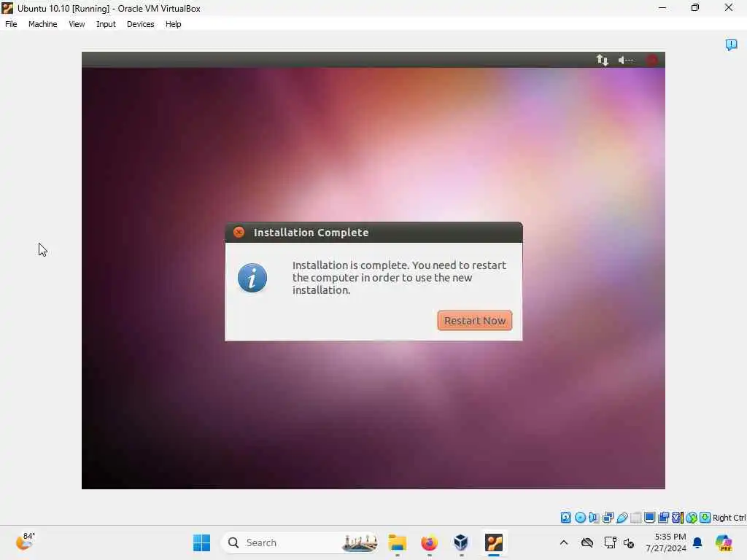Click the muted speaker tray icon
747x560 pixels.
click(629, 542)
